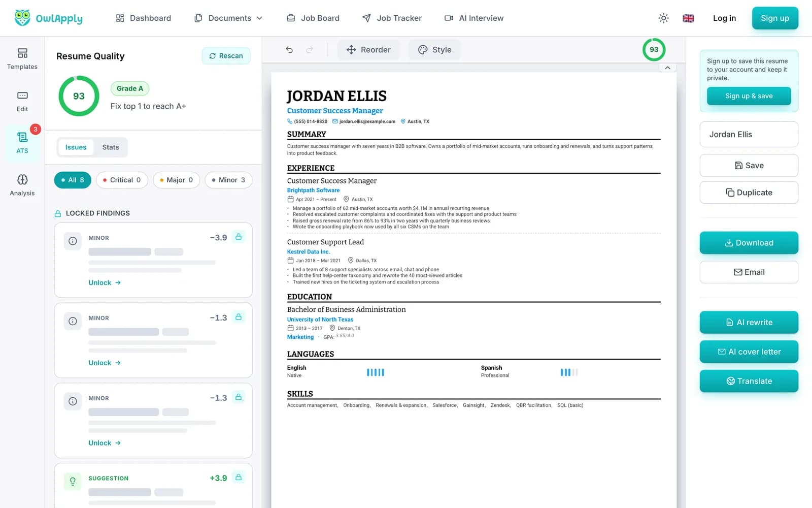Download the resume
The height and width of the screenshot is (508, 812).
click(x=749, y=243)
